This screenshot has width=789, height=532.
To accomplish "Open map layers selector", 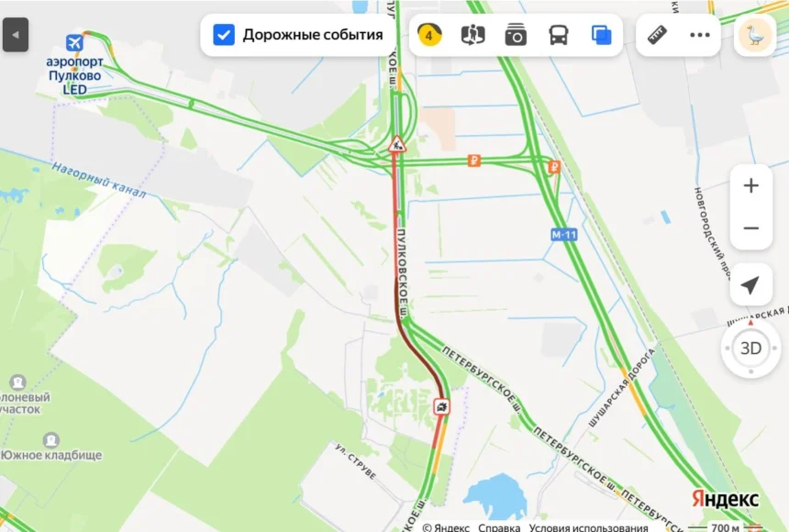I will point(601,35).
